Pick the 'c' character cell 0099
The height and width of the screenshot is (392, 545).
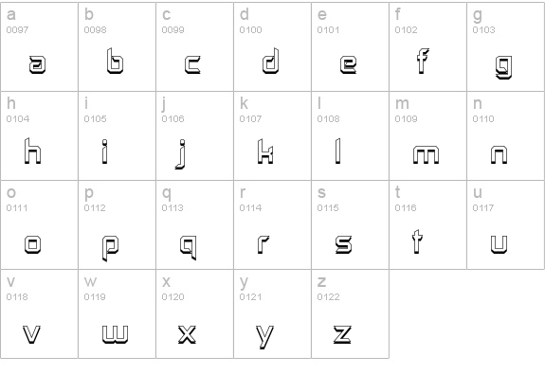click(194, 47)
